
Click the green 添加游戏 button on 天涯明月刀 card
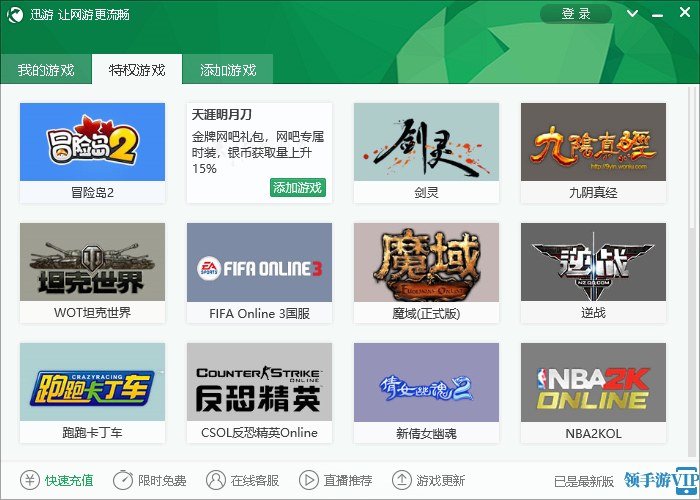point(298,188)
